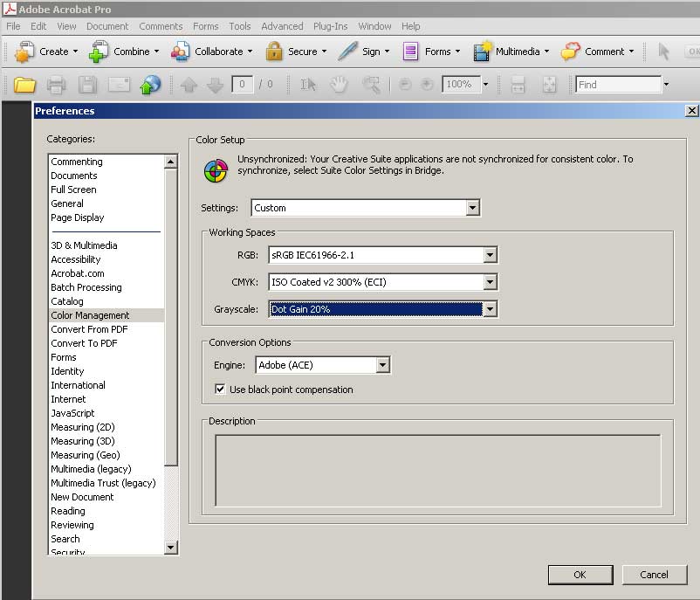Screen dimensions: 700x600
Task: Click the Zoom Out minus button
Action: point(405,84)
